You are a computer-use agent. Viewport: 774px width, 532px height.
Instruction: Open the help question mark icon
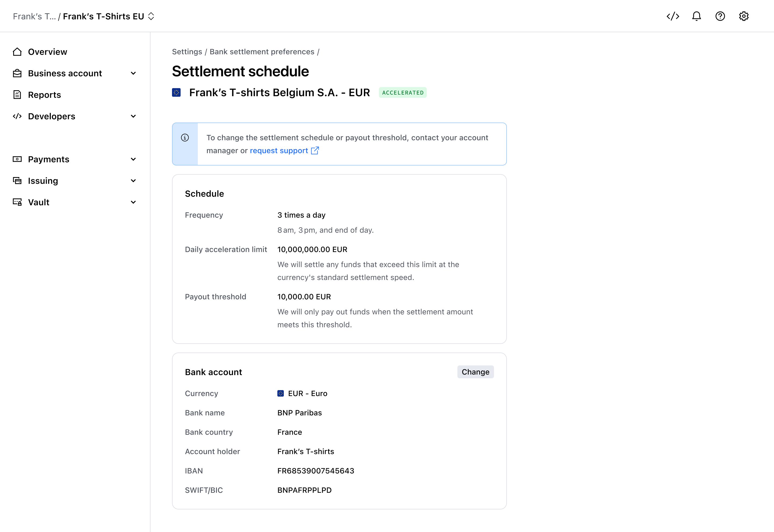(x=720, y=16)
